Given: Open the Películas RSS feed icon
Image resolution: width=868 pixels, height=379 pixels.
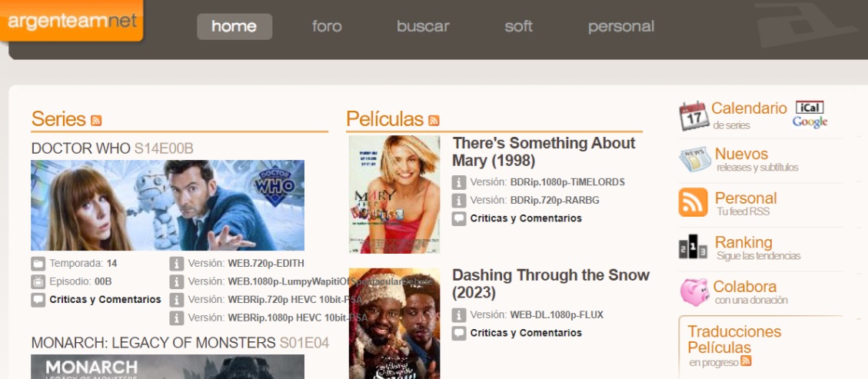Looking at the screenshot, I should tap(434, 120).
